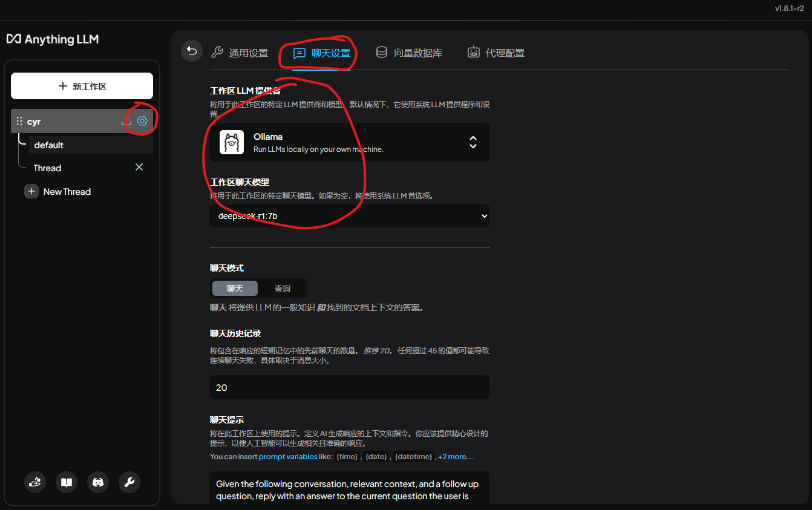Image resolution: width=812 pixels, height=510 pixels.
Task: Open the cyr workspace settings gear
Action: coord(142,121)
